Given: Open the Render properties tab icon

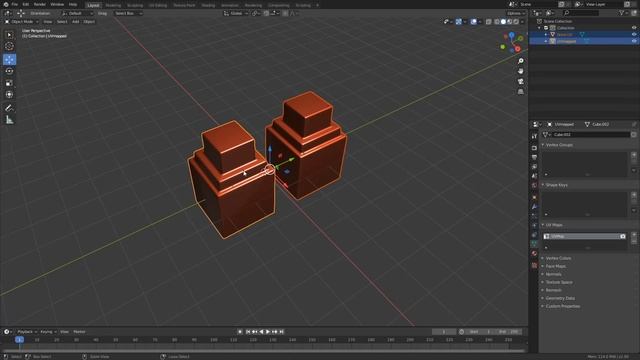Looking at the screenshot, I should [534, 148].
